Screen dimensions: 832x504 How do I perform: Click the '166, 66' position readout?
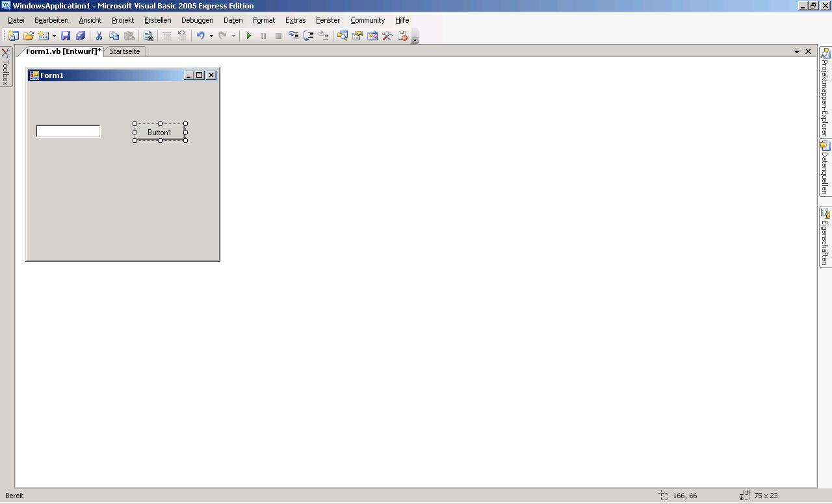tap(685, 496)
